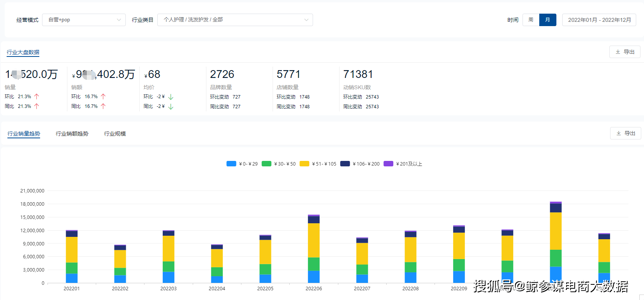This screenshot has height=300, width=644.
Task: Click the 品牌数量 环比变动 727 value
Action: (236, 97)
